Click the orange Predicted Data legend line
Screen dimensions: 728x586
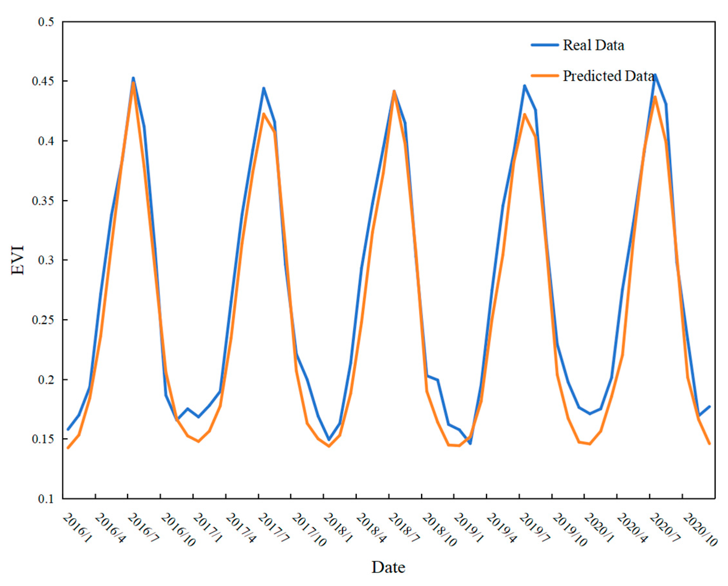(x=545, y=76)
